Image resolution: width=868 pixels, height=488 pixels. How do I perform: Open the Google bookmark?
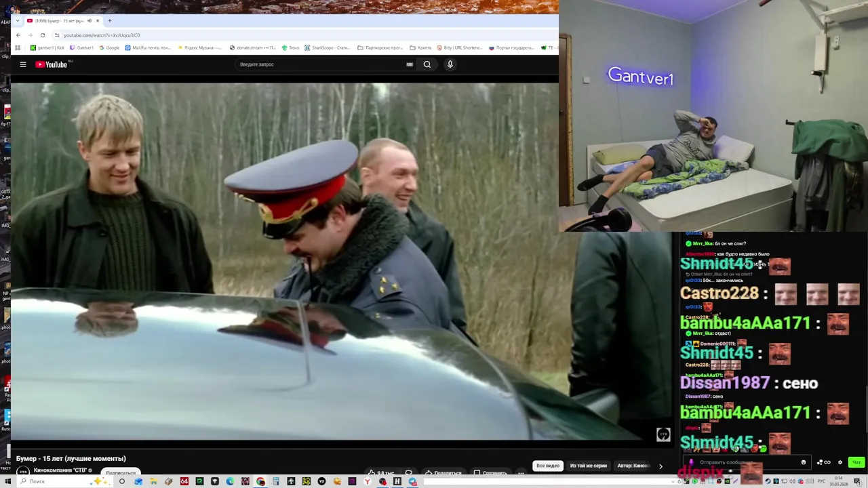coord(109,48)
